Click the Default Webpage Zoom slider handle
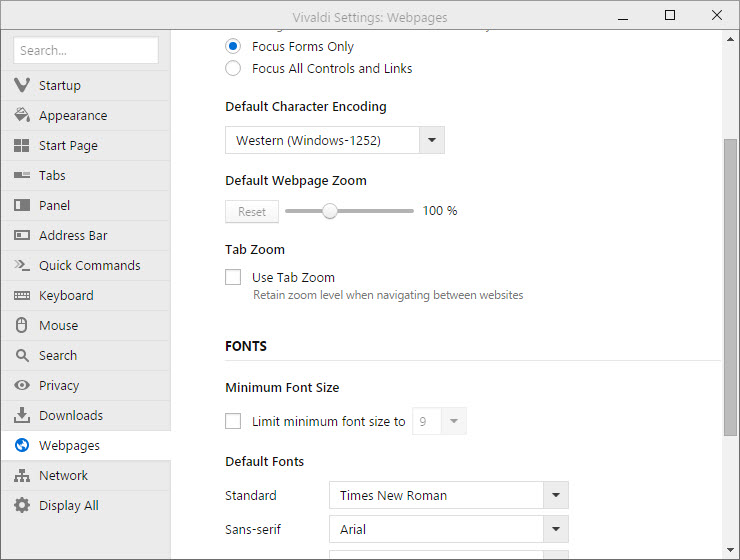The image size is (740, 560). point(330,211)
